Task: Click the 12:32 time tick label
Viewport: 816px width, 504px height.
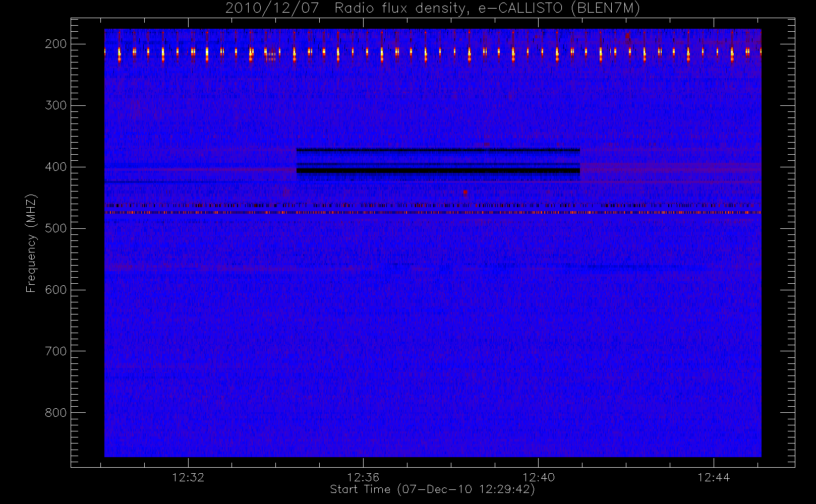Action: pyautogui.click(x=188, y=477)
